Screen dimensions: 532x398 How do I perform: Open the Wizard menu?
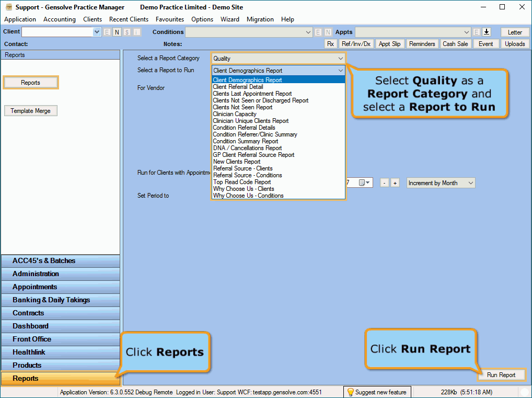coord(230,19)
